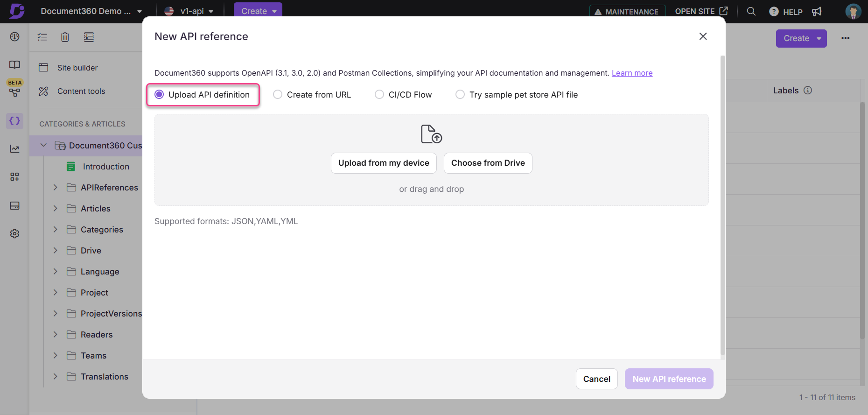
Task: Click the Document360 logo icon
Action: 17,11
